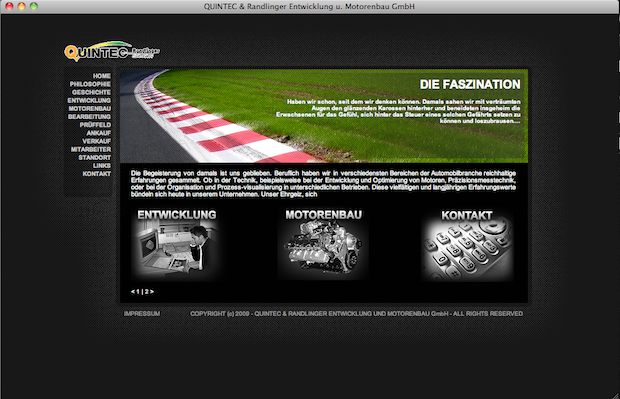620x399 pixels.
Task: Open the Impressum link
Action: point(142,314)
